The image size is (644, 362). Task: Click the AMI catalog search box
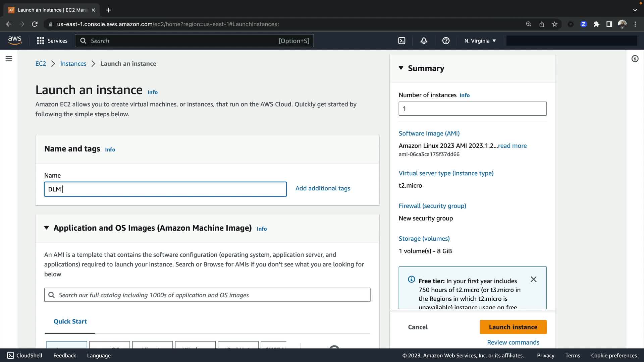click(207, 295)
